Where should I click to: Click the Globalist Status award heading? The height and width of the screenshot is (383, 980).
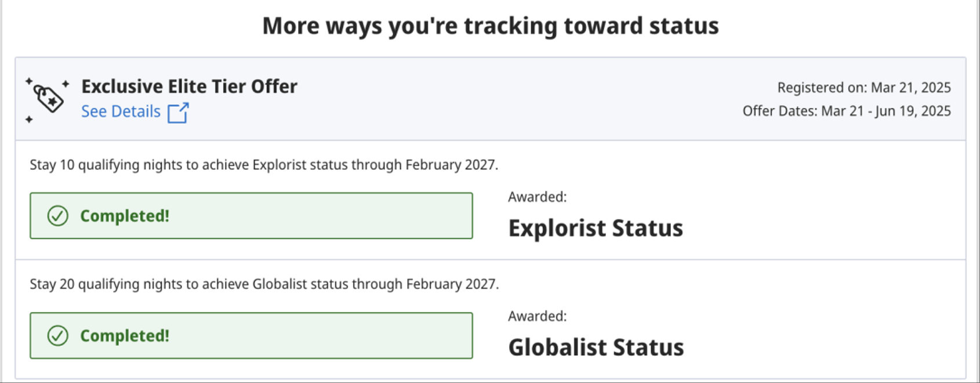(x=596, y=348)
